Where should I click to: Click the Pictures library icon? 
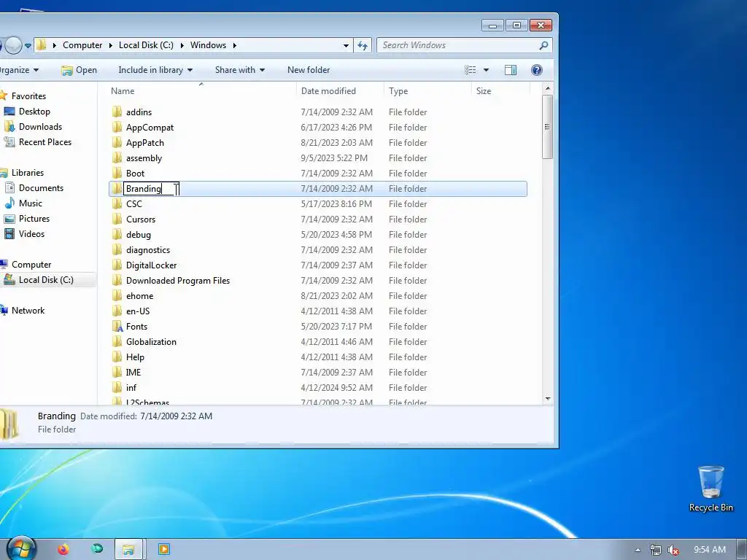(9, 219)
